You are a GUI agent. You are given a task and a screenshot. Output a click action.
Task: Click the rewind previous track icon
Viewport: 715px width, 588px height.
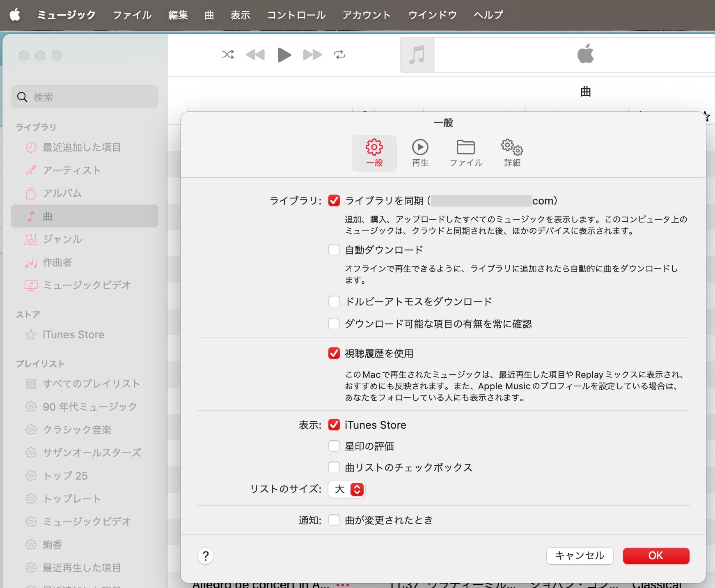point(255,55)
